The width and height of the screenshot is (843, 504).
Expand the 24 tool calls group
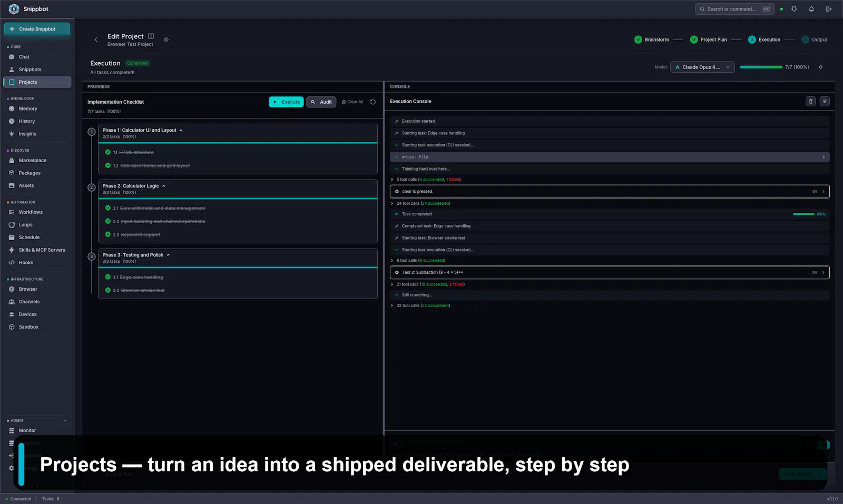(392, 203)
